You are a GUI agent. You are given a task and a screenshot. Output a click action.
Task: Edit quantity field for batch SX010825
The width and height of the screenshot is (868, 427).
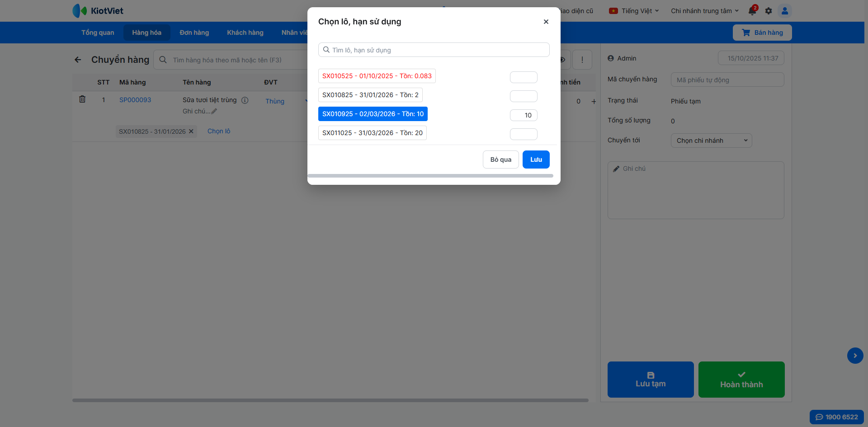(x=524, y=96)
